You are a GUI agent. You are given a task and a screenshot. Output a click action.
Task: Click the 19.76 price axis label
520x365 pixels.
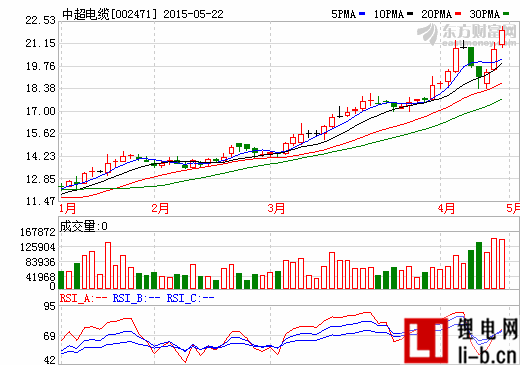click(41, 66)
